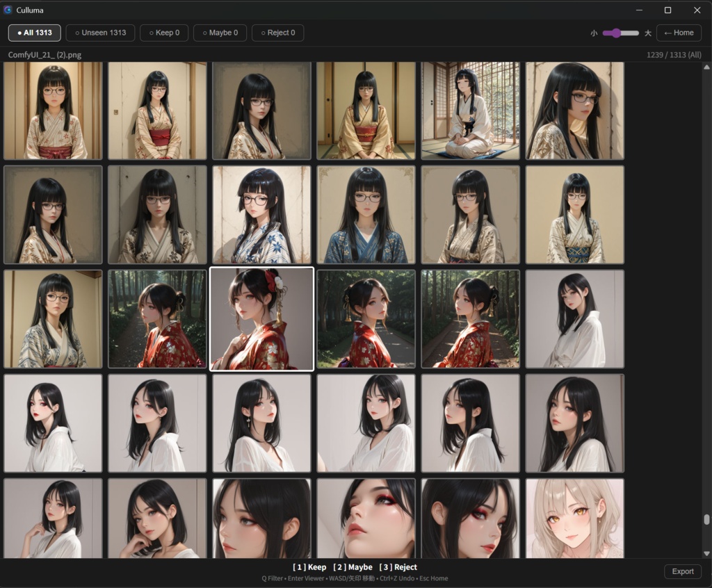Open the Export button
This screenshot has height=588, width=712.
click(x=683, y=571)
